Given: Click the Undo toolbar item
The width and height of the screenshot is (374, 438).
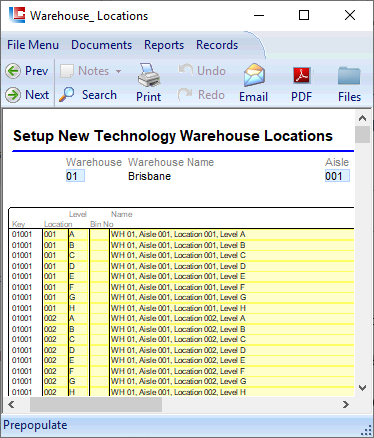Looking at the screenshot, I should 202,71.
